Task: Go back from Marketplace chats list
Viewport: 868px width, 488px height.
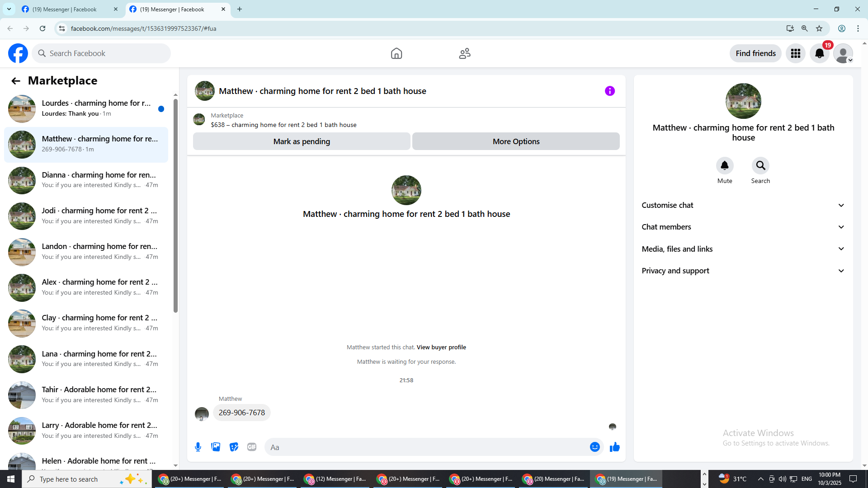Action: [x=16, y=81]
